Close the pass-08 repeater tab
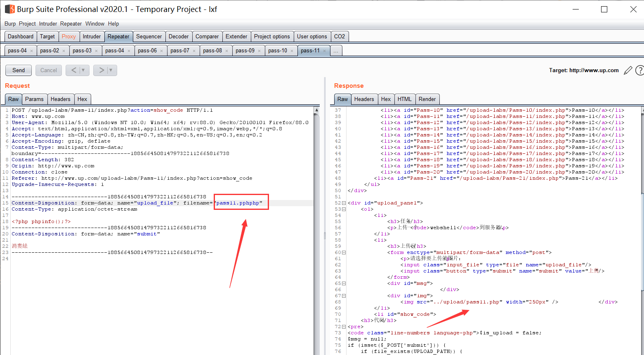Viewport: 644px width, 355px height. coord(226,51)
